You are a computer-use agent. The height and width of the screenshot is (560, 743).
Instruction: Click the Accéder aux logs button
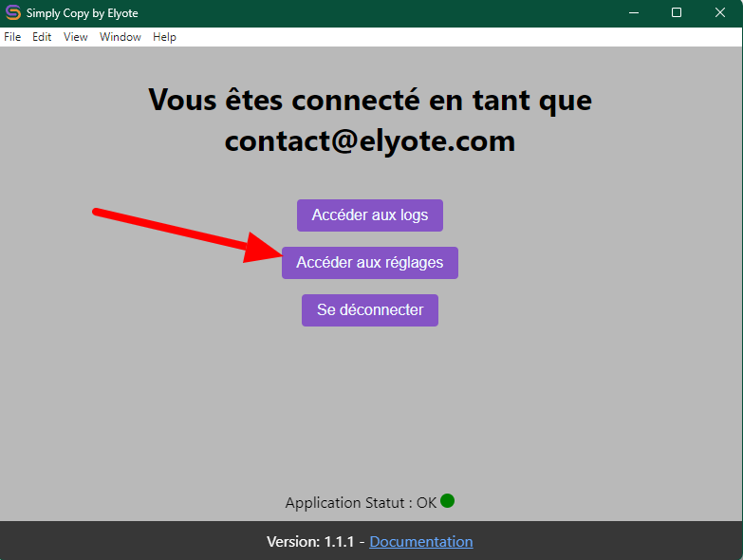(x=370, y=215)
